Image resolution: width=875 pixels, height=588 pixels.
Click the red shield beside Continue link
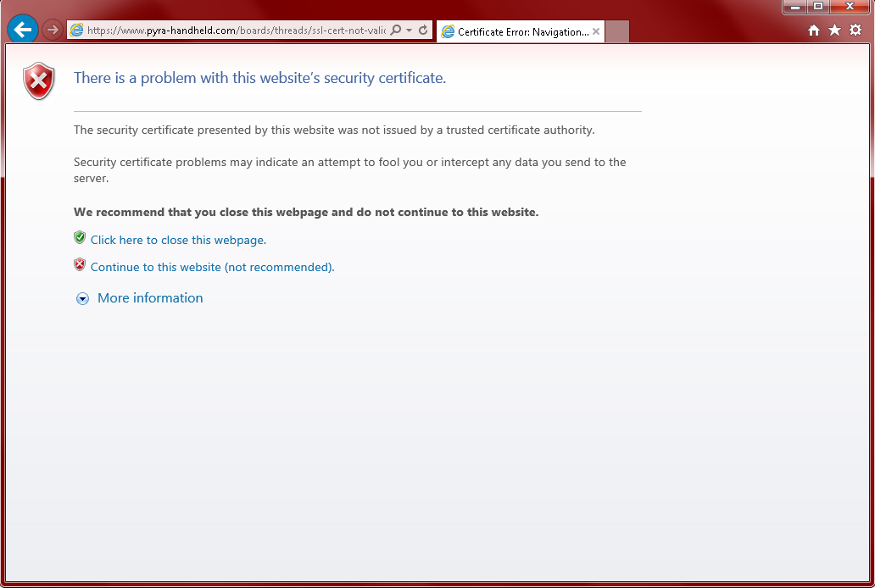point(80,265)
